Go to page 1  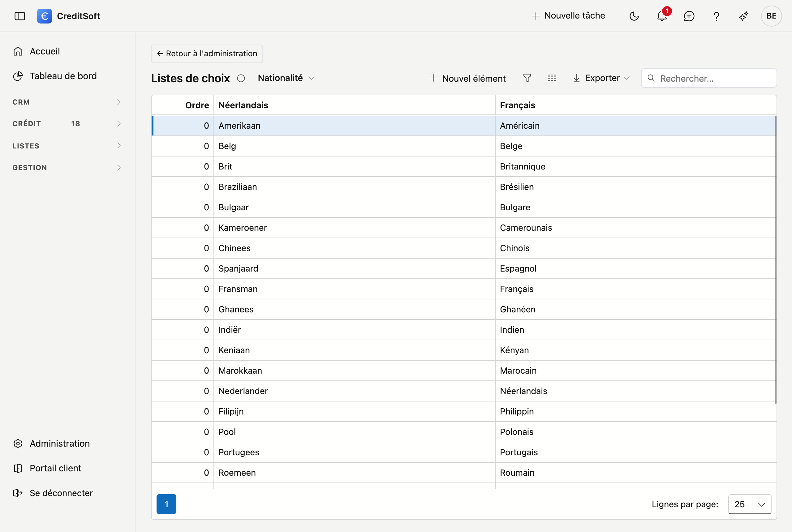coord(166,504)
